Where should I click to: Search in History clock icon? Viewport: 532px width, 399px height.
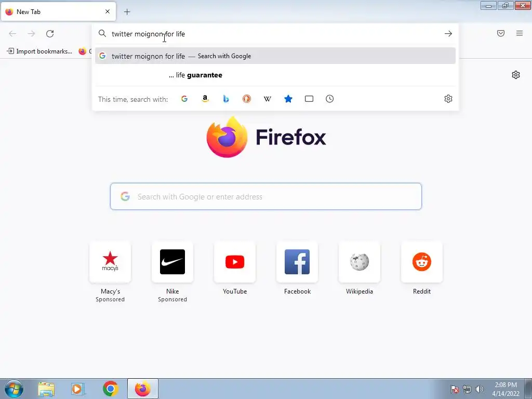pos(330,99)
